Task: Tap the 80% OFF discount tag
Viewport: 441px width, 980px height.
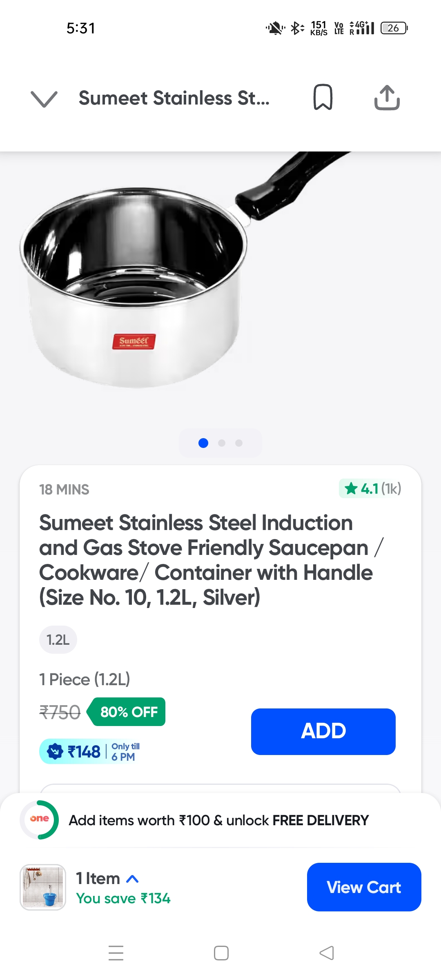Action: (128, 712)
